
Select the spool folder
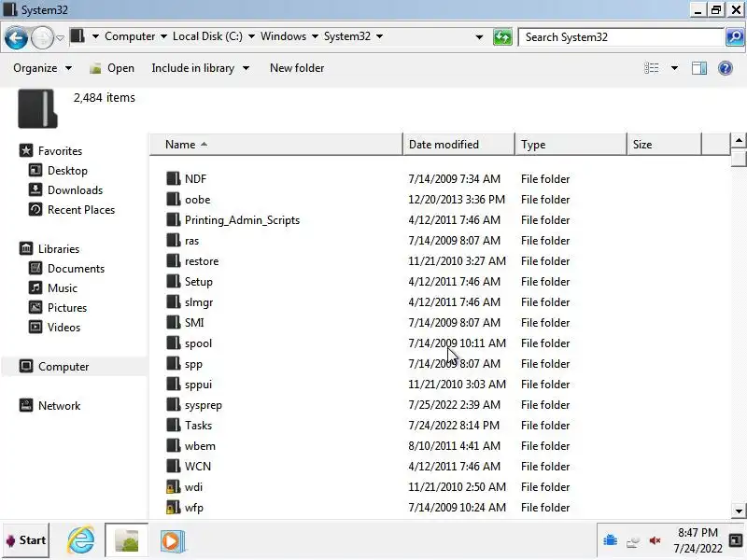click(198, 343)
